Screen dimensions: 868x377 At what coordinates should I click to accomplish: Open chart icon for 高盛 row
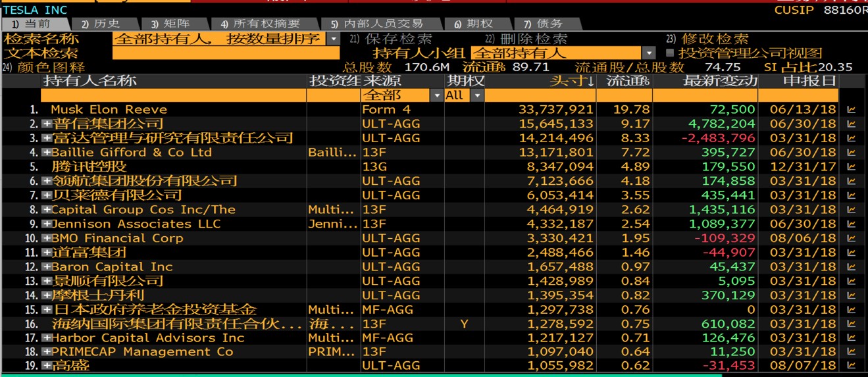tap(851, 366)
